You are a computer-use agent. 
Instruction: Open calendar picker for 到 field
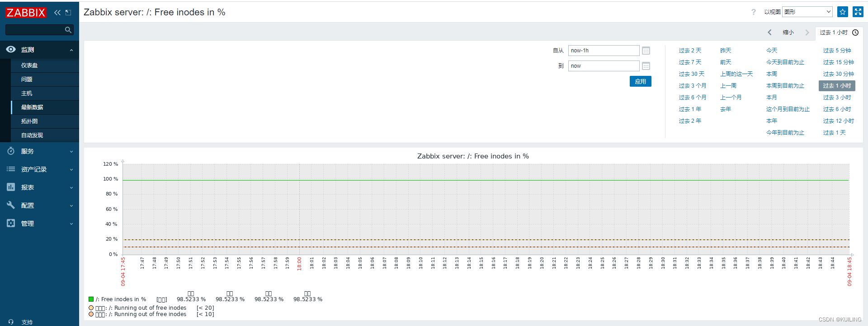click(x=646, y=66)
